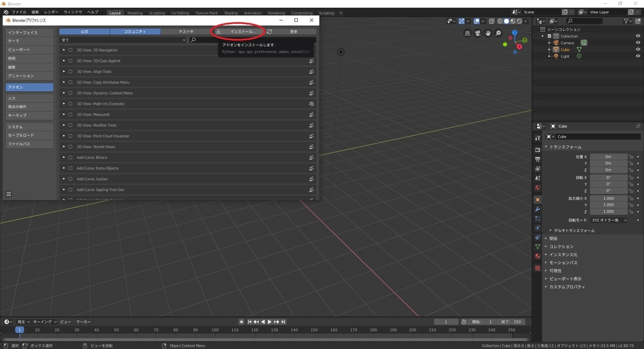The width and height of the screenshot is (644, 349).
Task: Toggle the 公式 support level filter
Action: click(84, 32)
